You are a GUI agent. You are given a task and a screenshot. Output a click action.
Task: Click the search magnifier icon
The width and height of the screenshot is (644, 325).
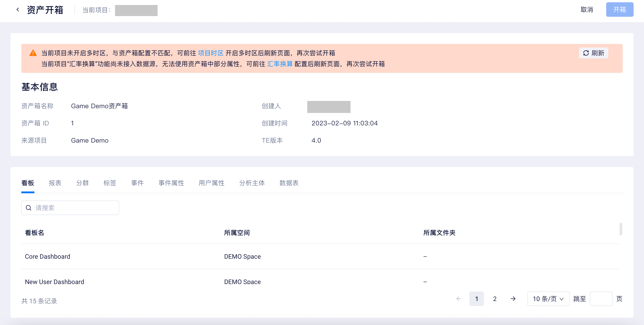click(29, 208)
